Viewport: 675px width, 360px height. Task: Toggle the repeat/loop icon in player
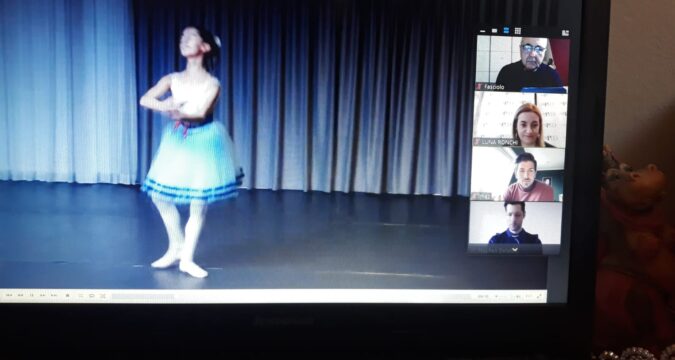91,296
